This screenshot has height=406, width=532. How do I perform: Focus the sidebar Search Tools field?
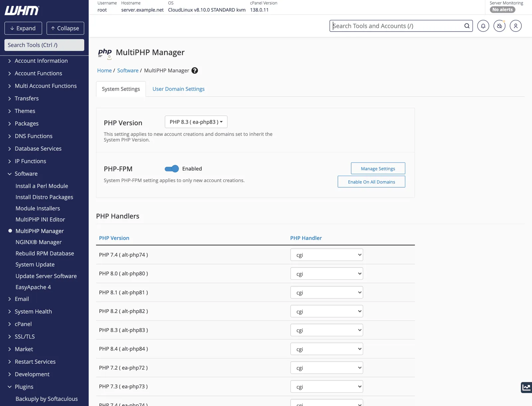click(44, 45)
